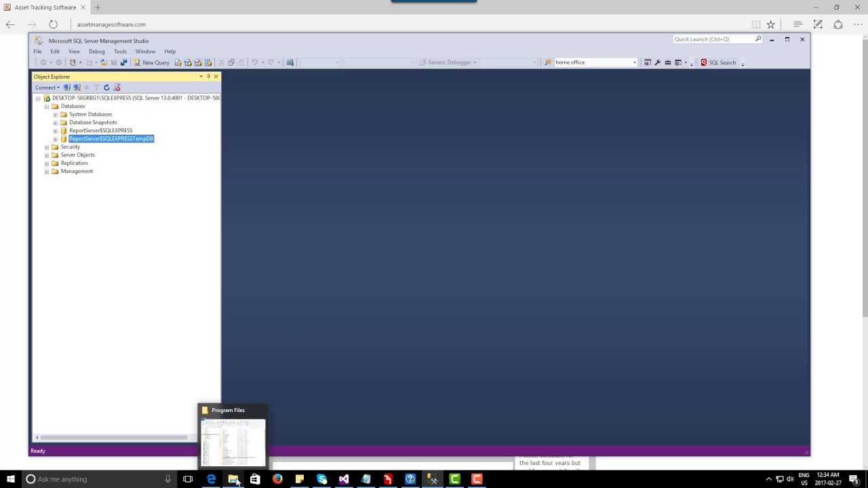Open the Windows Store taskbar icon
This screenshot has height=488, width=868.
click(255, 479)
